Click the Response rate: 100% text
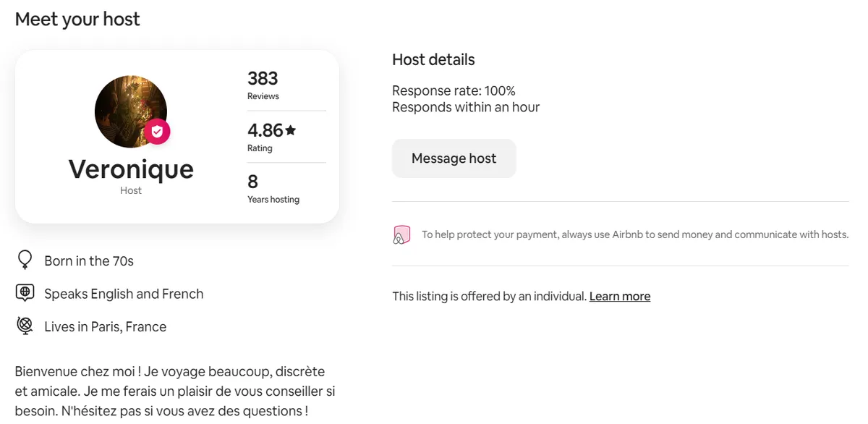Viewport: 868px width, 424px height. 454,90
